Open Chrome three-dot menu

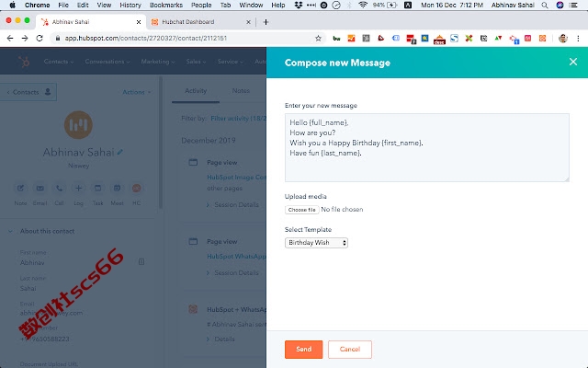point(578,39)
